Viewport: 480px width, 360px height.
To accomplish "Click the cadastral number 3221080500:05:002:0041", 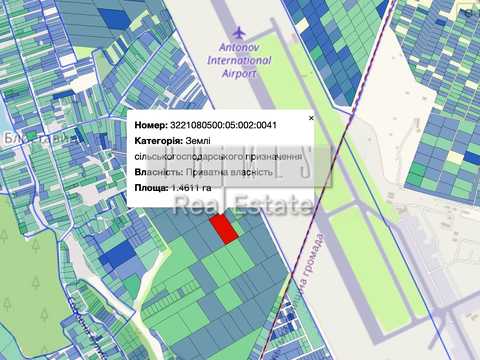I will tap(223, 125).
